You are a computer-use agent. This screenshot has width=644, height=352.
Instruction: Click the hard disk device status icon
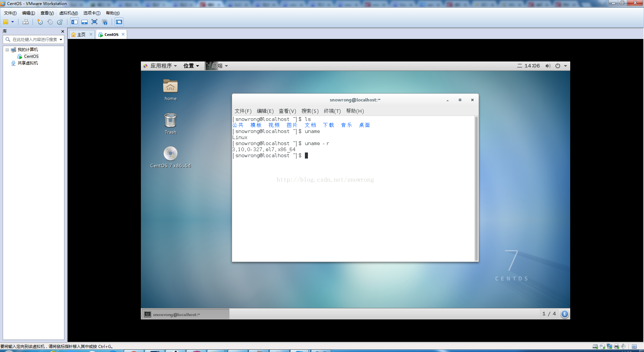(595, 346)
